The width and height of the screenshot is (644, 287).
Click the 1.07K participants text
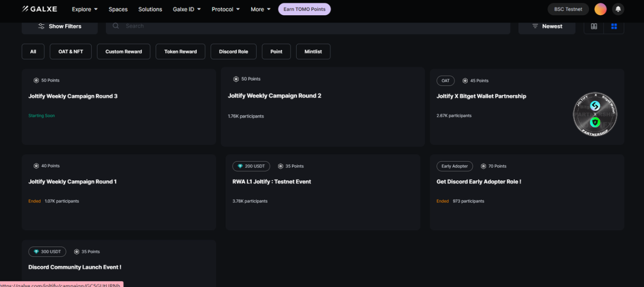[x=62, y=201]
